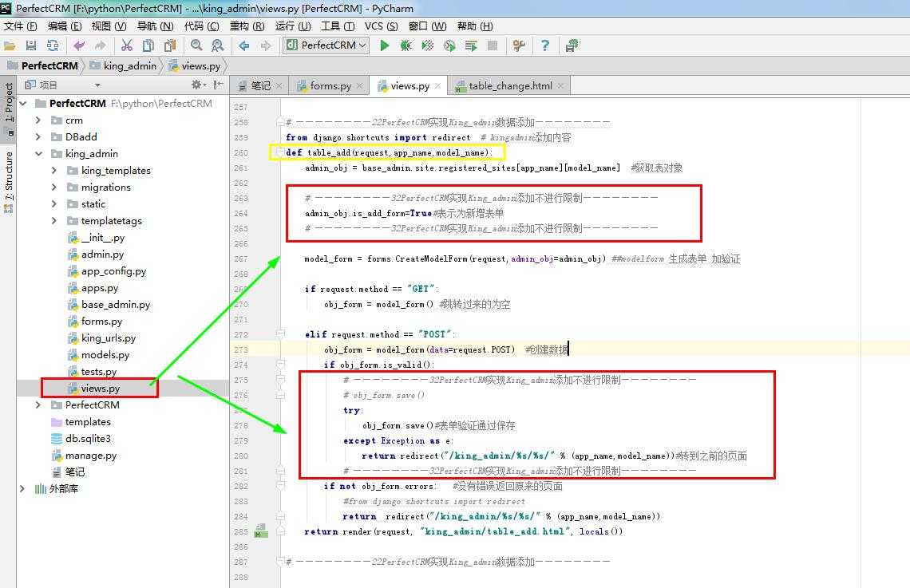Close the forms.py editor tab
The image size is (910, 588).
click(x=360, y=86)
